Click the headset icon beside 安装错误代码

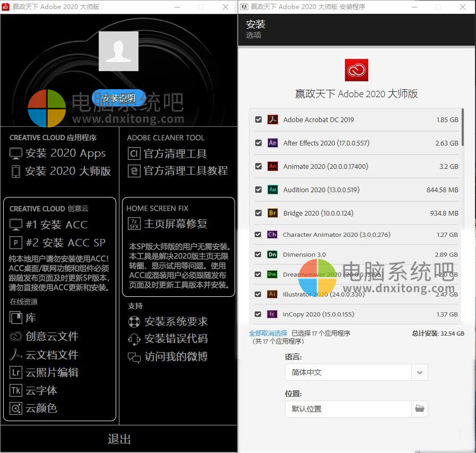tap(134, 339)
